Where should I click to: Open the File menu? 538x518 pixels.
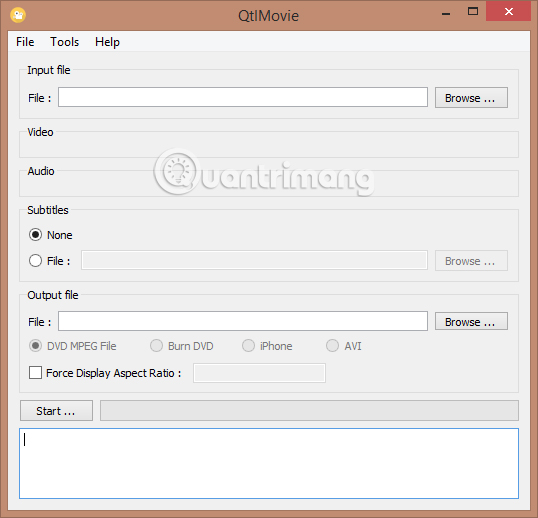(25, 42)
